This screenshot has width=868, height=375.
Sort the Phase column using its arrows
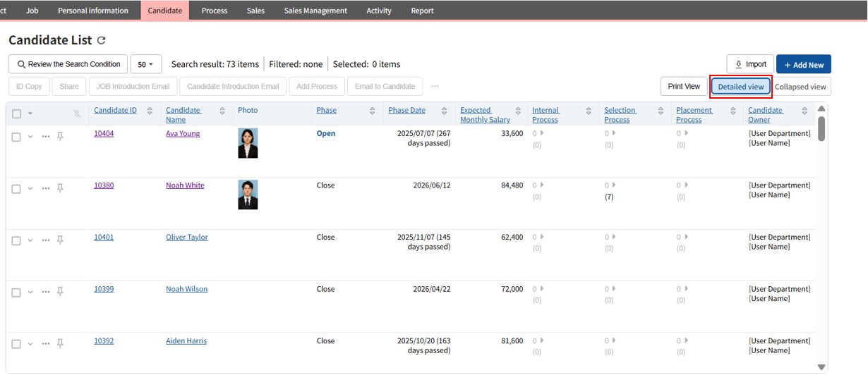click(x=372, y=111)
